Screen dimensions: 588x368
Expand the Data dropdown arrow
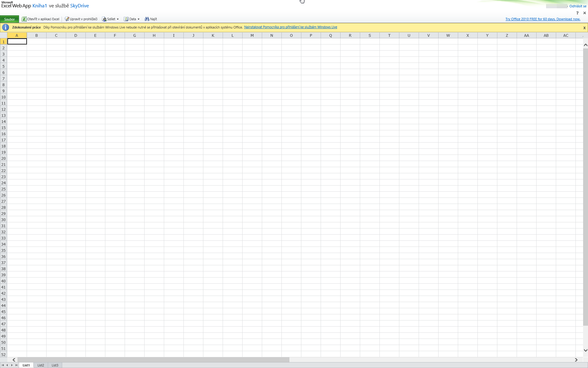point(138,19)
